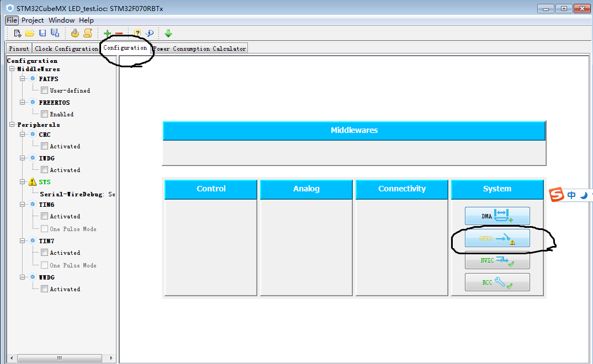593x364 pixels.
Task: Open the Window menu
Action: pos(61,20)
